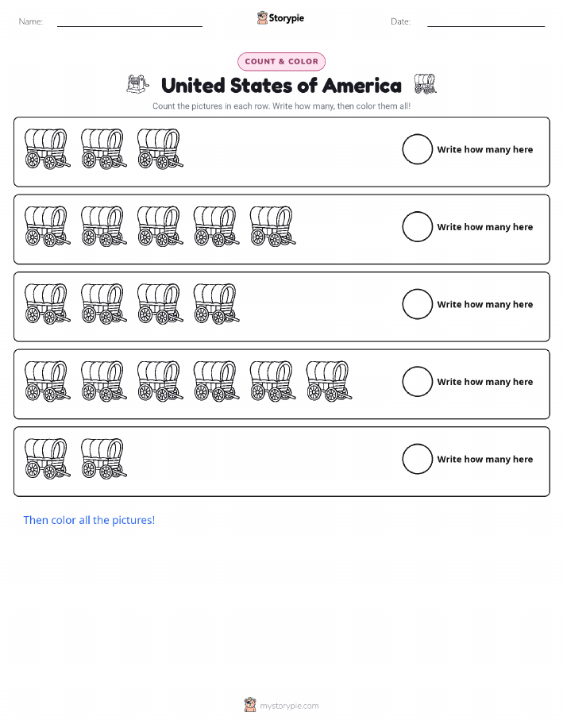Click the covered wagon icon right of title
Viewport: 563px width, 728px height.
click(425, 84)
